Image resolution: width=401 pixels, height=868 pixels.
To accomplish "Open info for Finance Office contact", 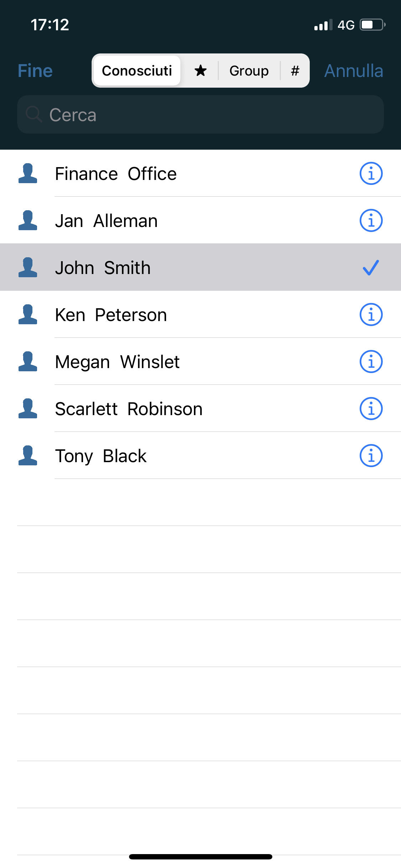I will [371, 174].
